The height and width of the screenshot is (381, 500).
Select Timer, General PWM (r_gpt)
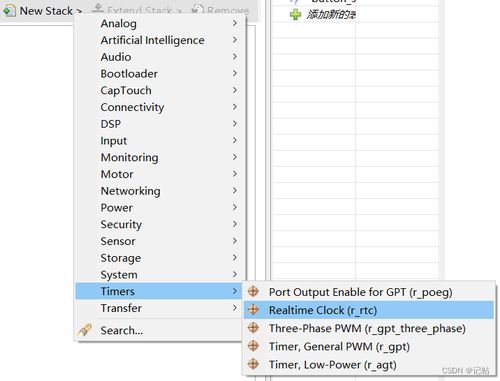(369, 346)
